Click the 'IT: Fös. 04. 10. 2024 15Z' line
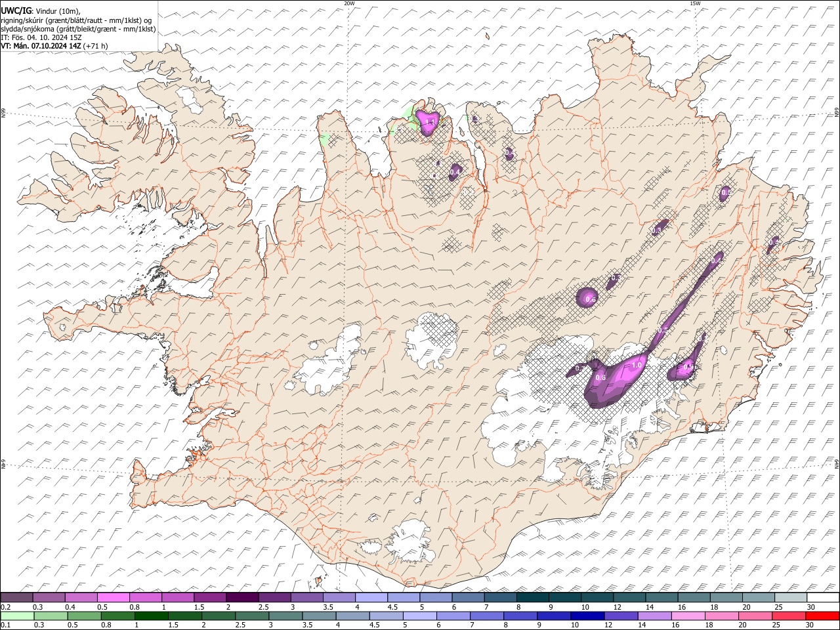The image size is (840, 630). (x=41, y=37)
